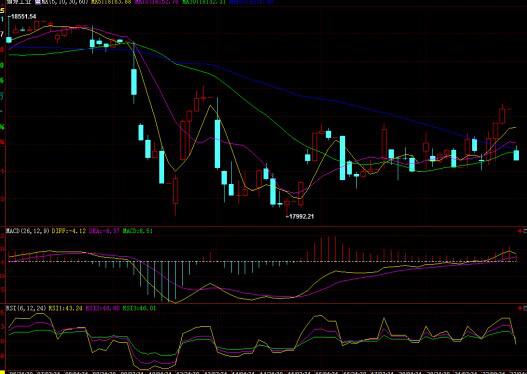Click the blue MA60 value in header
The image size is (527, 374).
coord(251,2)
